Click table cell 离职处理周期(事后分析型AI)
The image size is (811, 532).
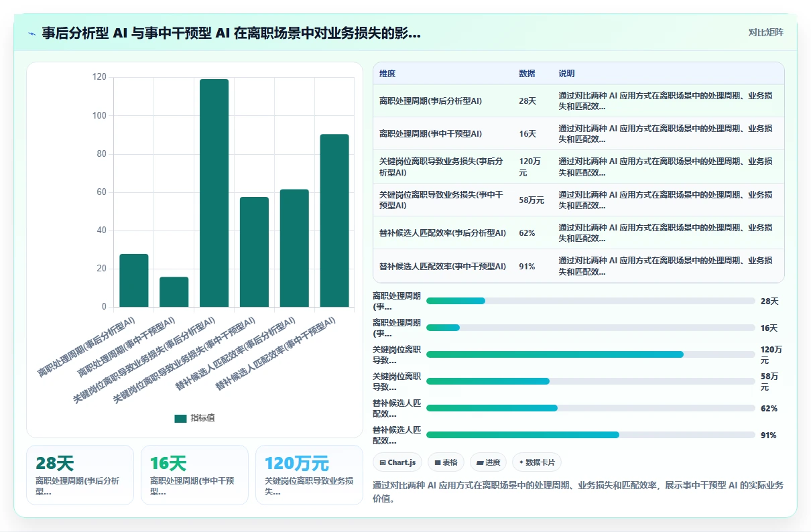pos(430,101)
